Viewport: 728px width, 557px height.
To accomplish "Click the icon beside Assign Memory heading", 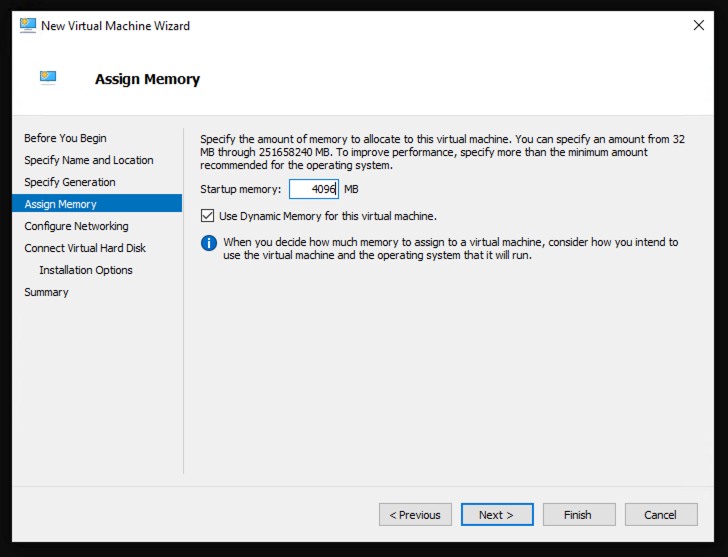I will [49, 77].
